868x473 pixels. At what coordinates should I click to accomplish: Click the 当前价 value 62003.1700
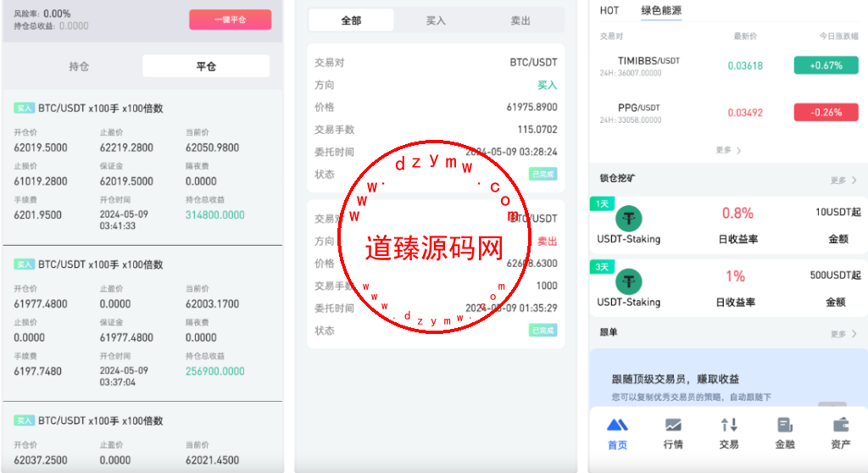[212, 304]
